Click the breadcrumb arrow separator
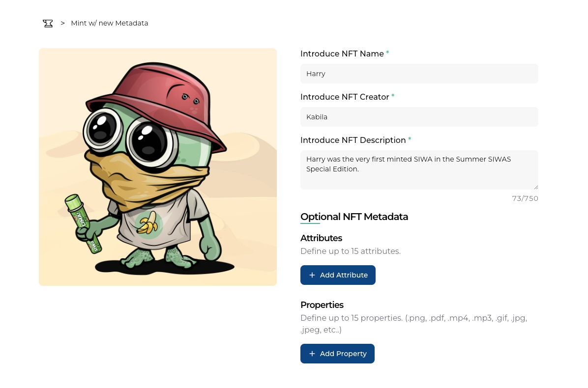This screenshot has width=588, height=388. point(62,23)
